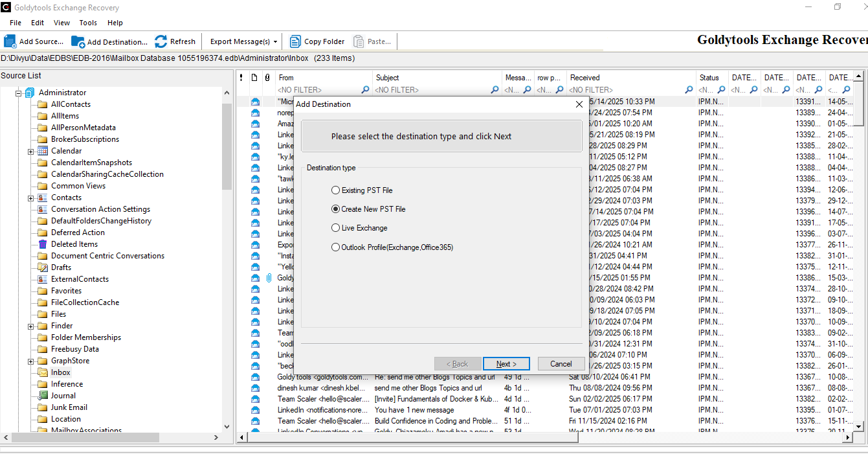Open the Edit menu

[38, 23]
